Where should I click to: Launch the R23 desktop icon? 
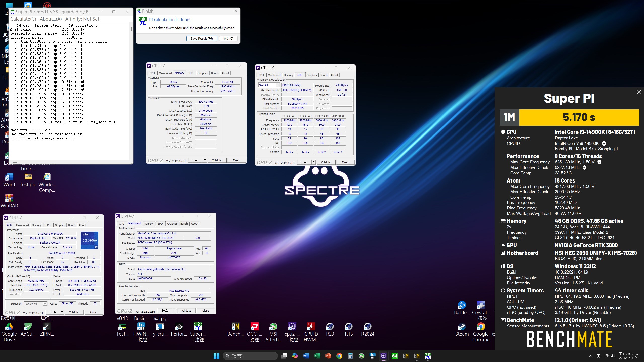click(330, 329)
